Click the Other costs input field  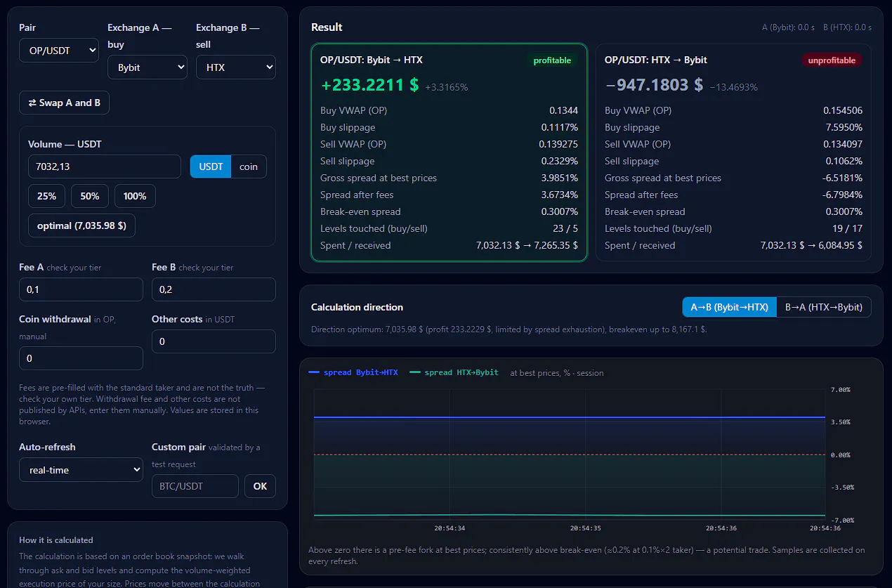pyautogui.click(x=214, y=341)
